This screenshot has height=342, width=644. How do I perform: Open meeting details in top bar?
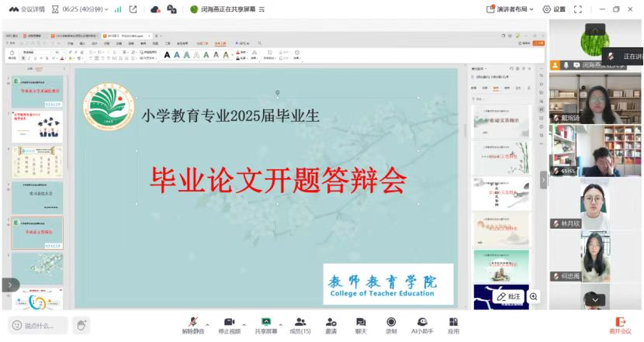26,9
